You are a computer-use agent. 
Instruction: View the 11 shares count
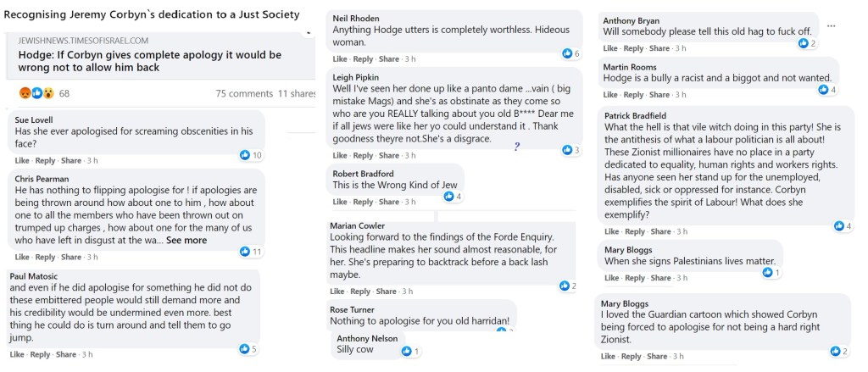[297, 93]
